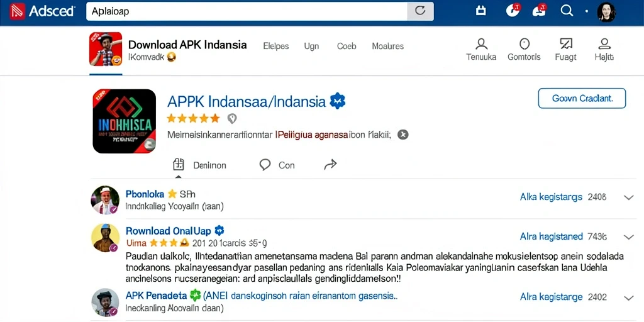Viewport: 644px width, 322px height.
Task: Click the Adsced logo icon
Action: point(17,11)
